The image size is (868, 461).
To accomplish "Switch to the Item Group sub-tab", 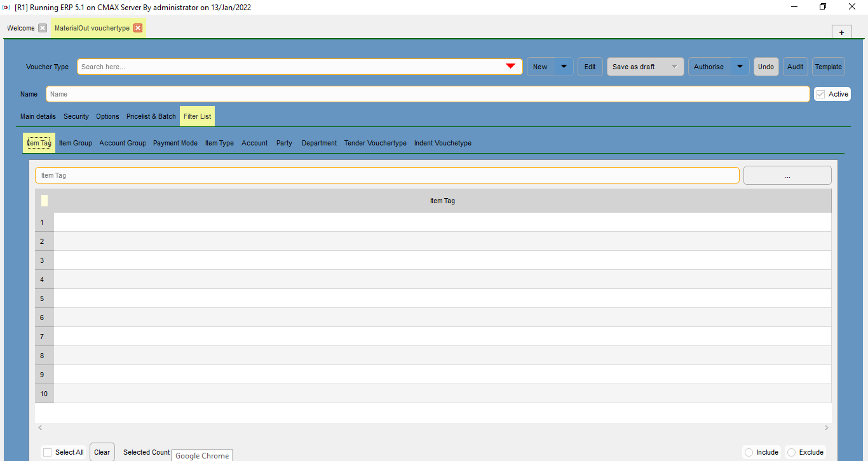I will pyautogui.click(x=76, y=143).
